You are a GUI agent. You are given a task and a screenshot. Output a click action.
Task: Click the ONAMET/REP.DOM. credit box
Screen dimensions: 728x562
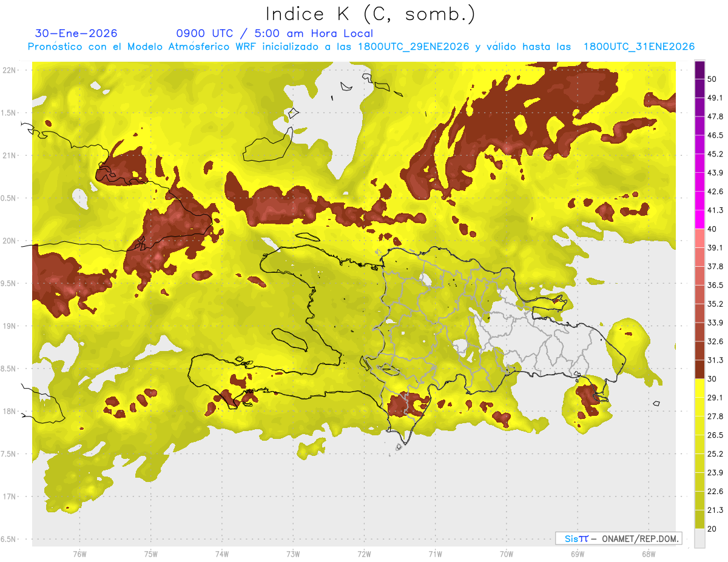coord(618,538)
